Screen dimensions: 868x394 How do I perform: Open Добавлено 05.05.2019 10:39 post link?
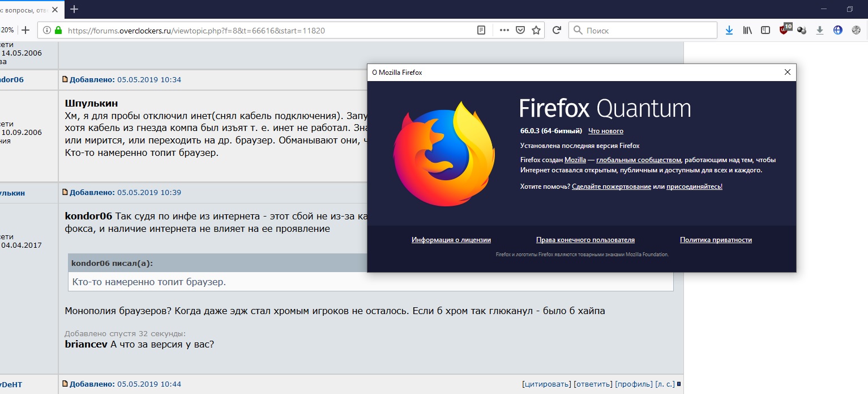[x=125, y=193]
